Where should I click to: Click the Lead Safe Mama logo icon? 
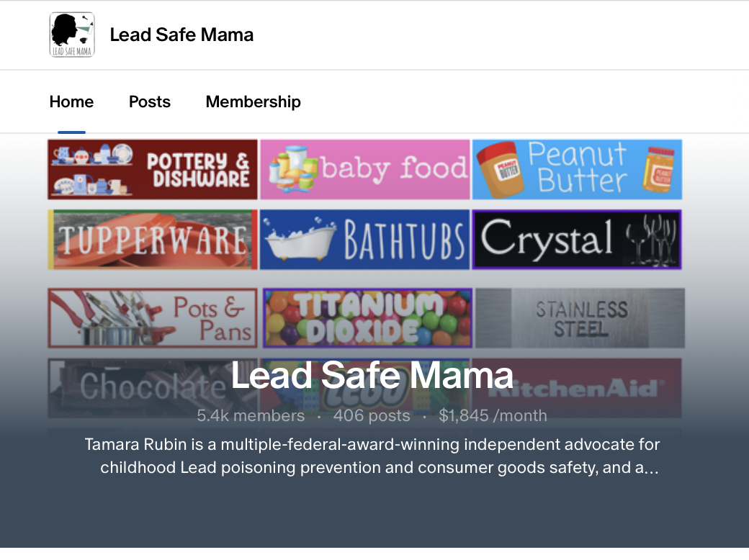[x=72, y=35]
